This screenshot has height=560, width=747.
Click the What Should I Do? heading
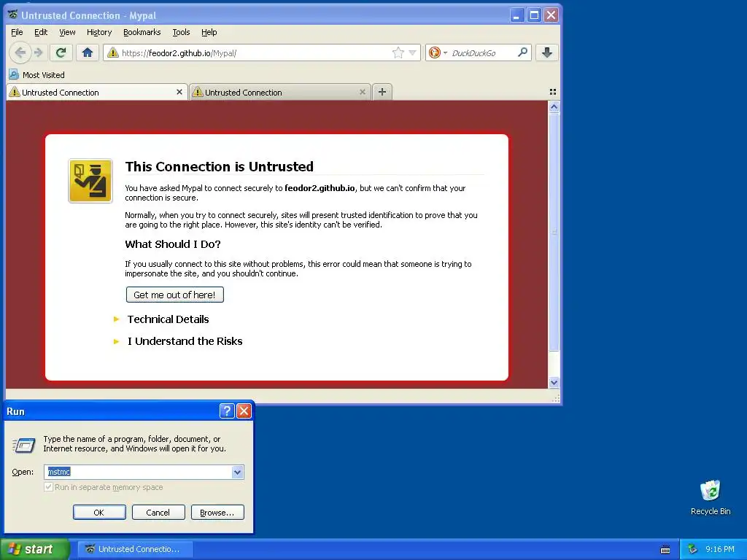(173, 244)
